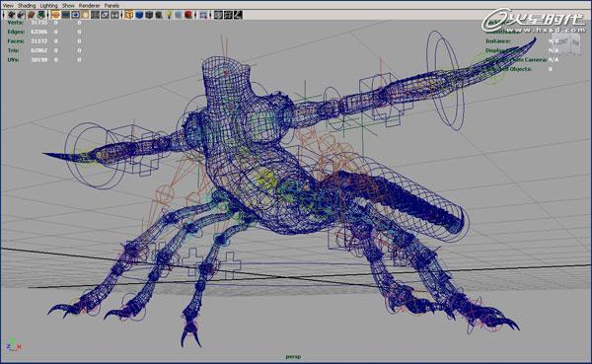This screenshot has height=364, width=592.
Task: Toggle the Safe Action guide
Action: click(x=105, y=15)
